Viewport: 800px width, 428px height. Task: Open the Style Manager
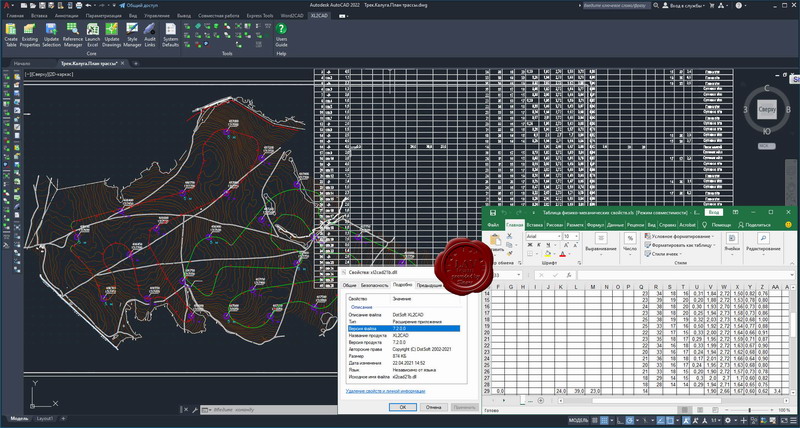pyautogui.click(x=132, y=35)
